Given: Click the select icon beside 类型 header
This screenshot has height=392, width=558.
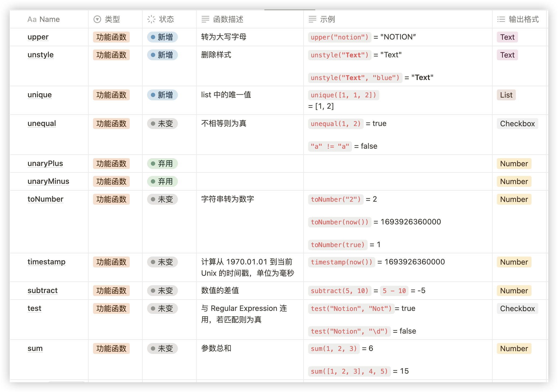Looking at the screenshot, I should pyautogui.click(x=97, y=19).
